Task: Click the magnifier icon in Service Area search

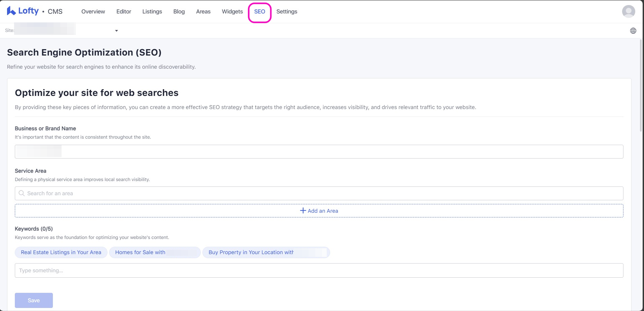Action: pyautogui.click(x=22, y=193)
